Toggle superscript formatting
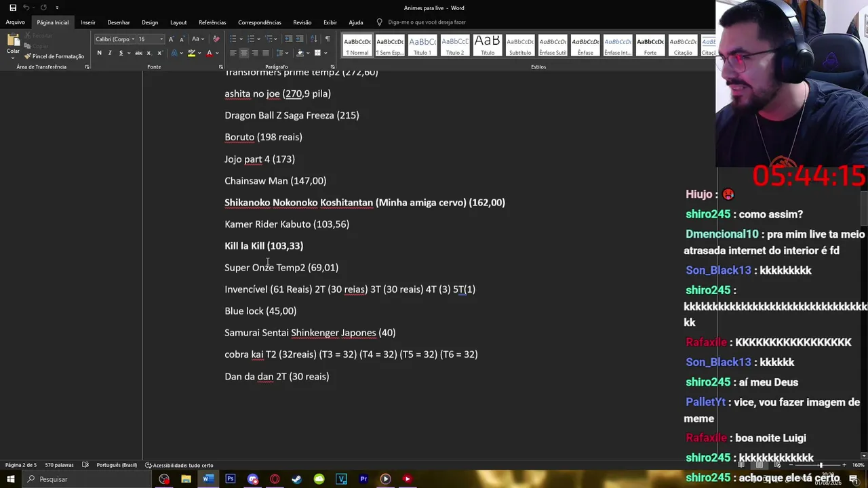 click(x=159, y=53)
